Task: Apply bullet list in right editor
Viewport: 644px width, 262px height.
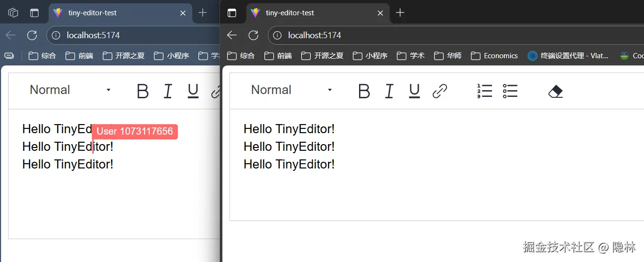Action: 510,91
